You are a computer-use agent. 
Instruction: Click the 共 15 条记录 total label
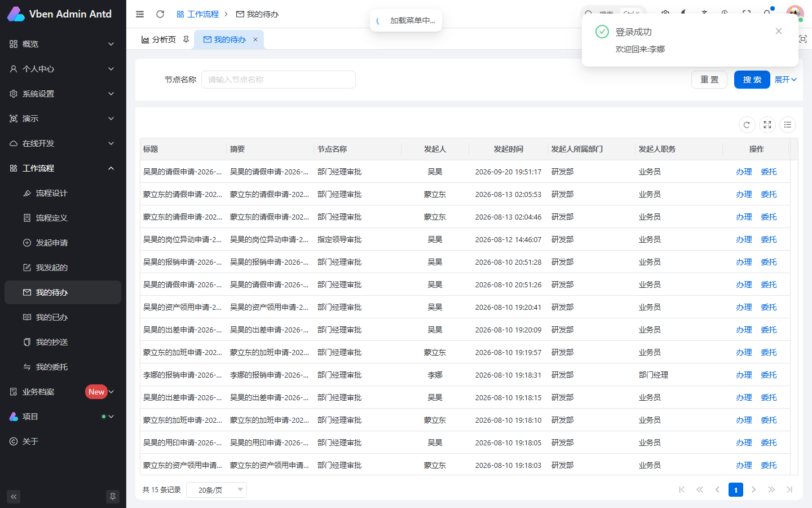click(x=161, y=490)
